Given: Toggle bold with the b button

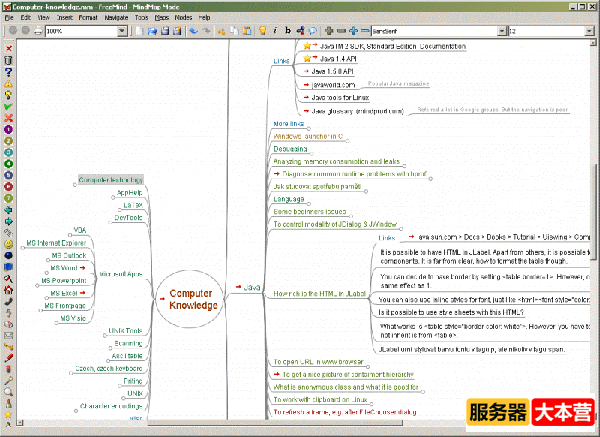Looking at the screenshot, I should click(x=288, y=31).
